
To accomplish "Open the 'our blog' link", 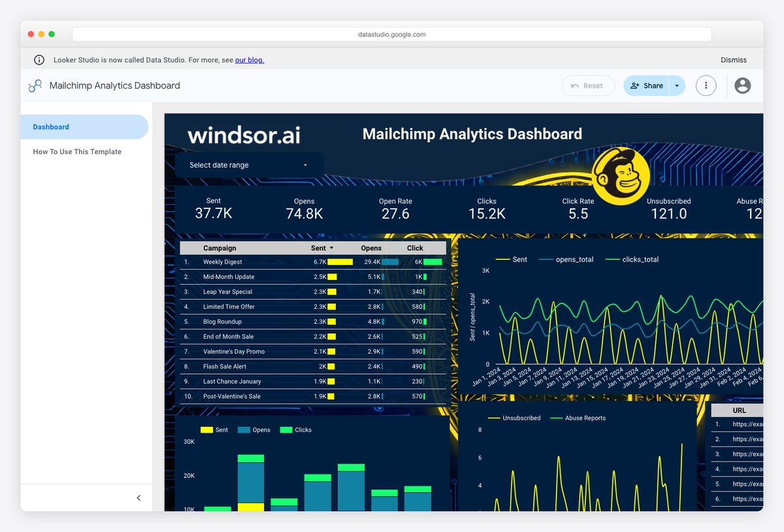I will [250, 60].
